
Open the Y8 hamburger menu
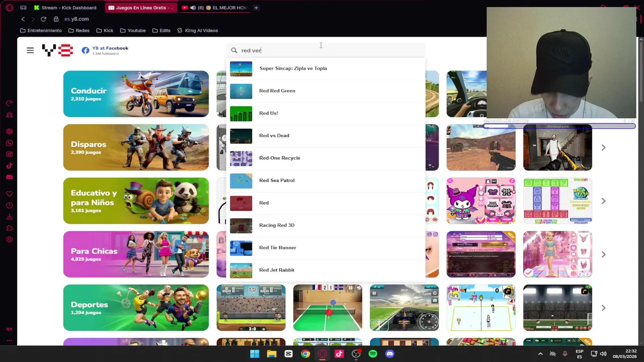point(30,50)
